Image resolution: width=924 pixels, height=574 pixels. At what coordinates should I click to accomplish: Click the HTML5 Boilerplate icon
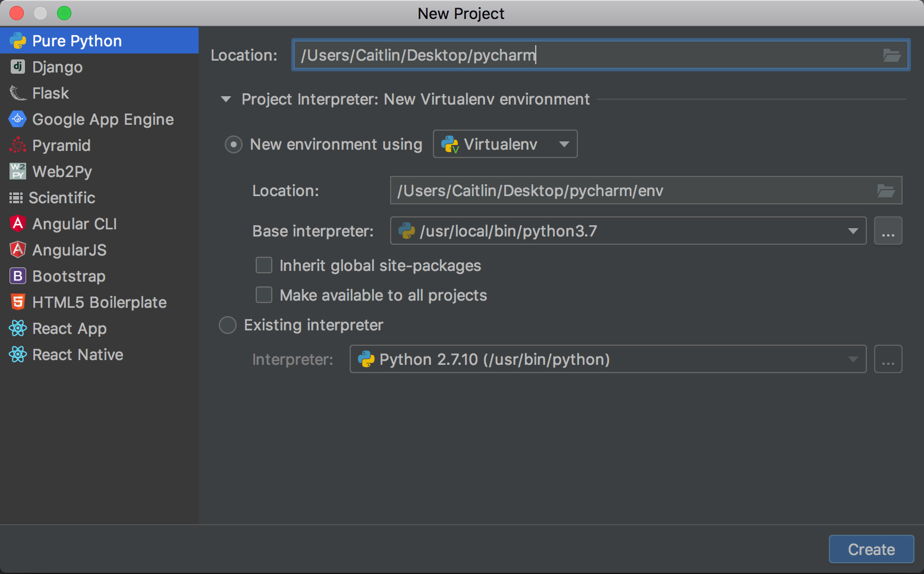[x=17, y=302]
